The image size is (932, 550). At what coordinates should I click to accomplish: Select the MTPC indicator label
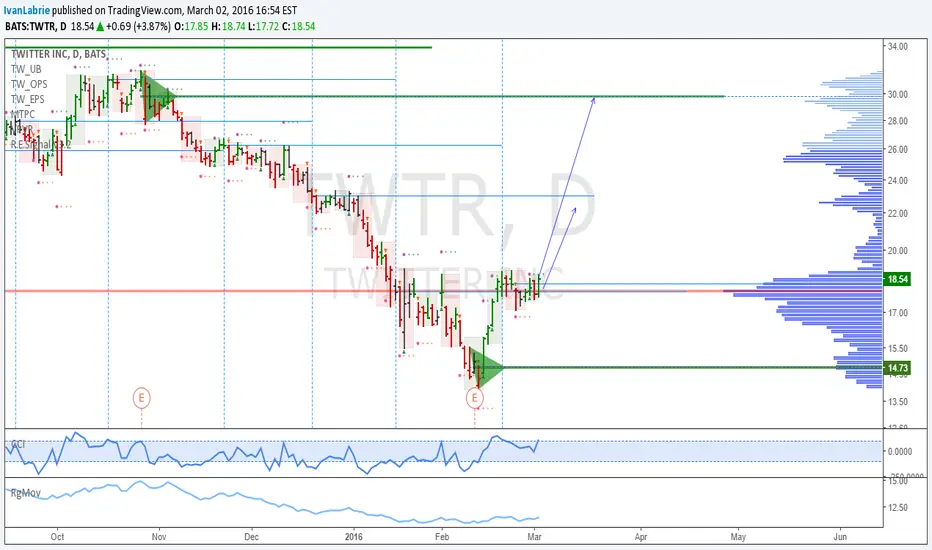coord(23,114)
